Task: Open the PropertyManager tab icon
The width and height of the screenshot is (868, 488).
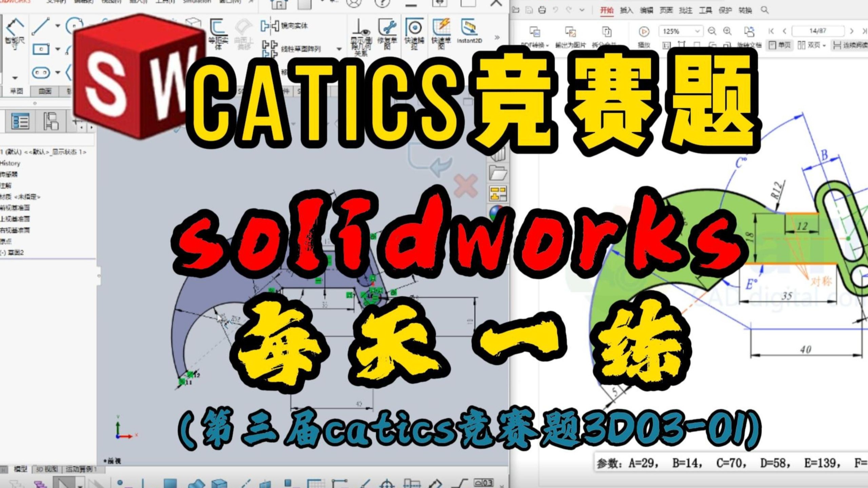Action: click(51, 121)
